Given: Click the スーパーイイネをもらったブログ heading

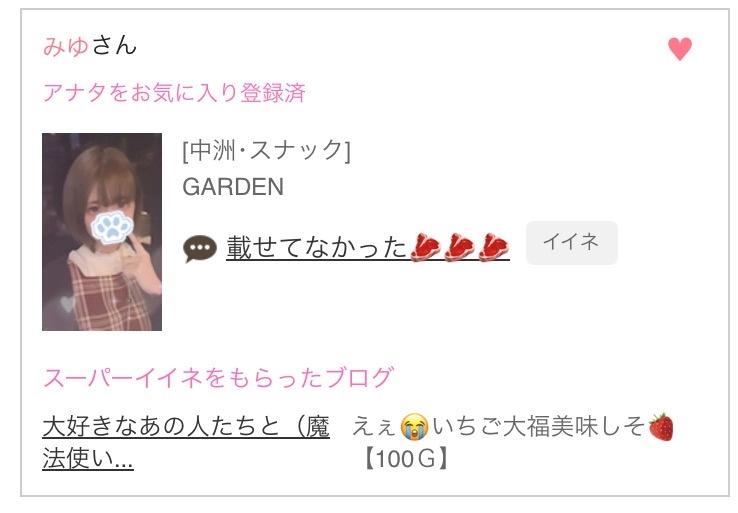Looking at the screenshot, I should [x=218, y=377].
